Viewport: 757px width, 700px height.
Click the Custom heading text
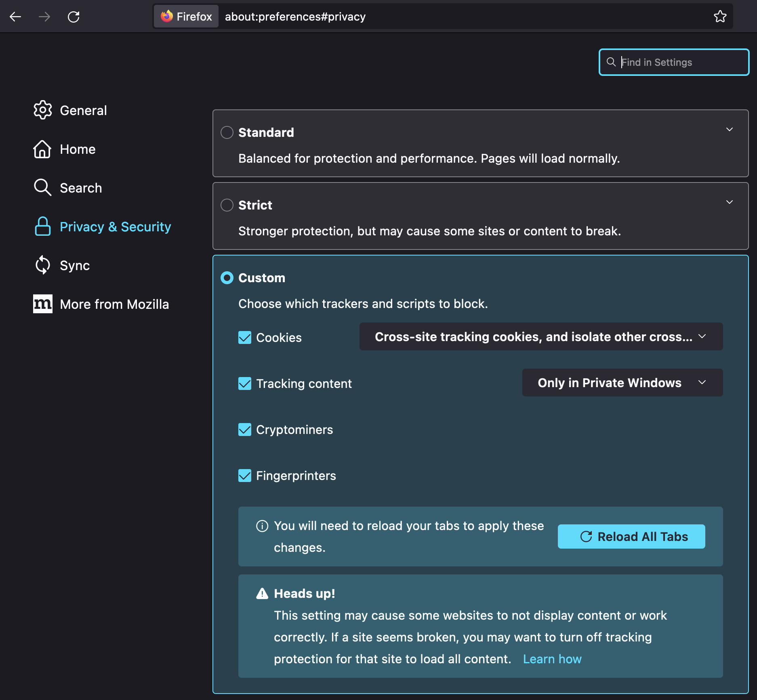pos(262,278)
